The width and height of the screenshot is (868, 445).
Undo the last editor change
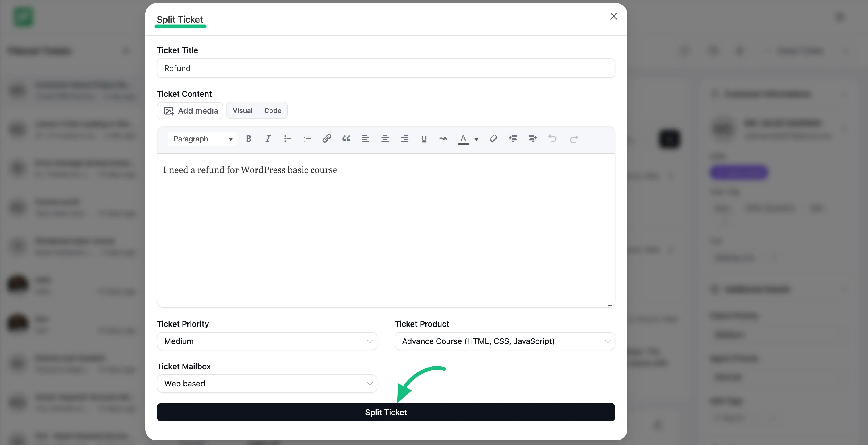(552, 139)
